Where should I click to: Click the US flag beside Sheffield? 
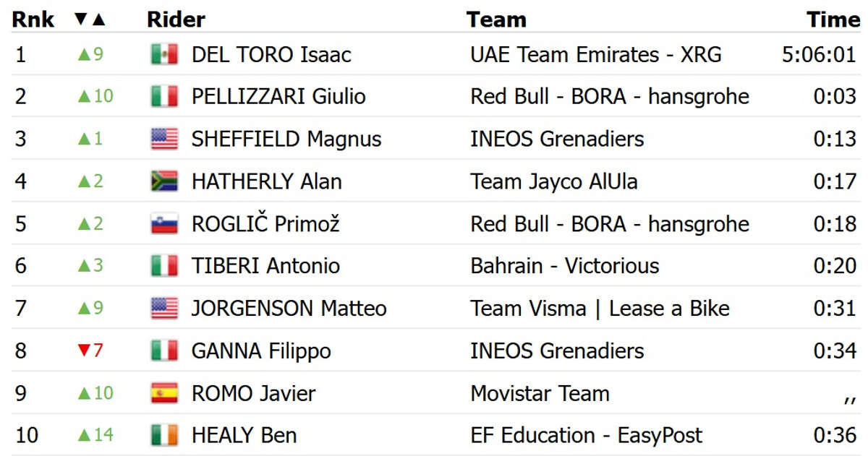(164, 139)
